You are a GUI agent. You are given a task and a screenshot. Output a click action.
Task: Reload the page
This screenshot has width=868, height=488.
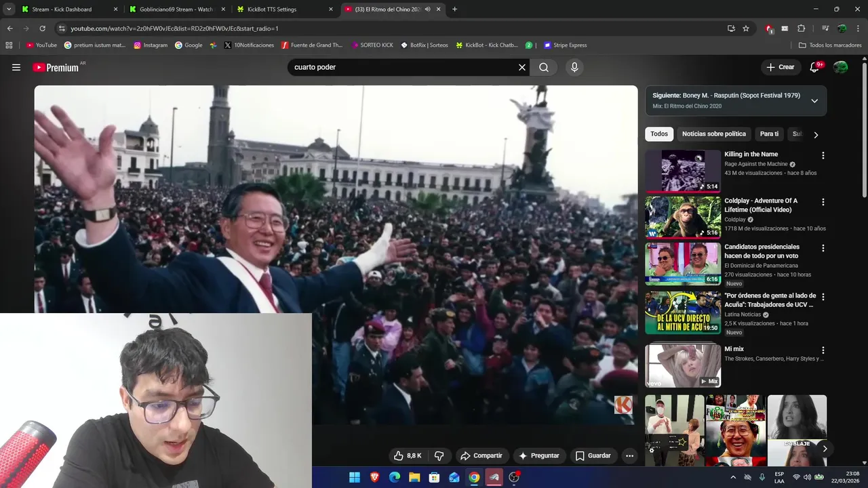coord(42,28)
